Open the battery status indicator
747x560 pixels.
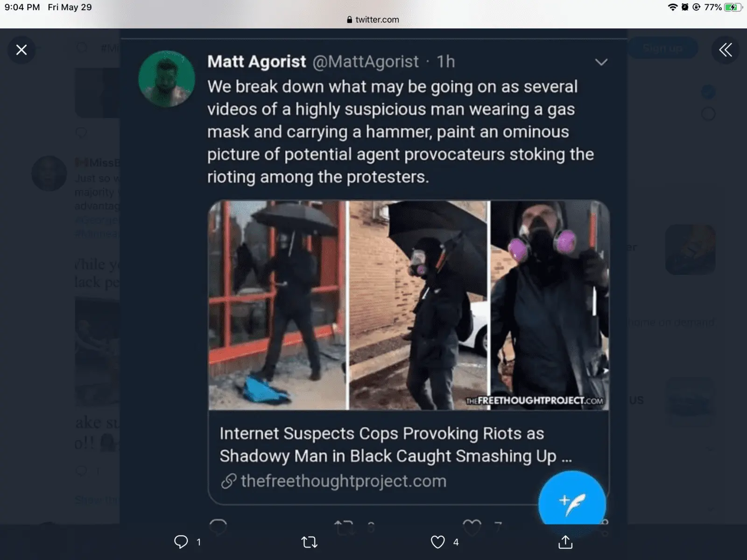point(733,7)
